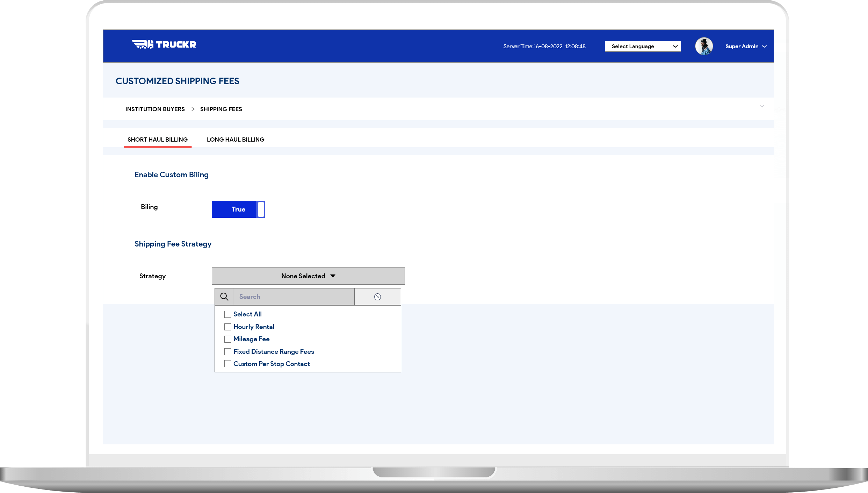This screenshot has width=868, height=493.
Task: Open the Select Language dropdown
Action: point(643,47)
